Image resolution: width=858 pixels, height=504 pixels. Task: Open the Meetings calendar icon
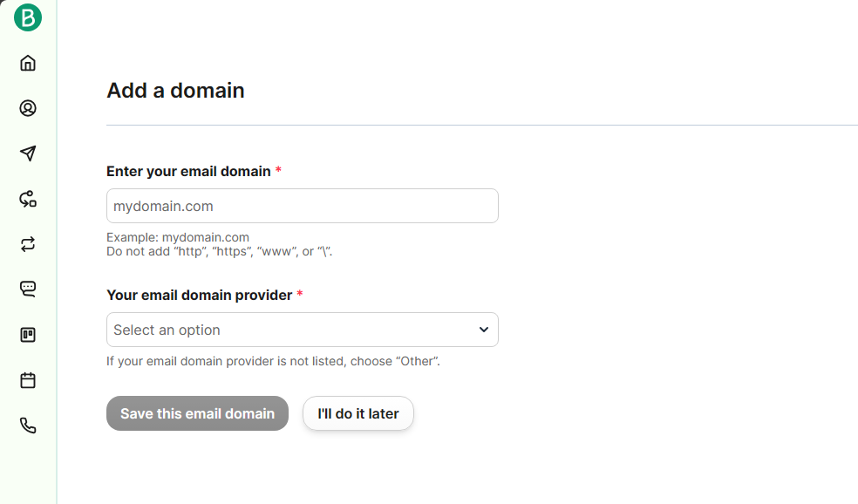(28, 380)
